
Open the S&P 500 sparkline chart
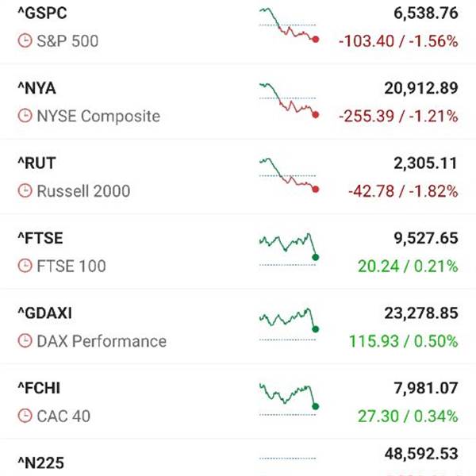point(288,25)
